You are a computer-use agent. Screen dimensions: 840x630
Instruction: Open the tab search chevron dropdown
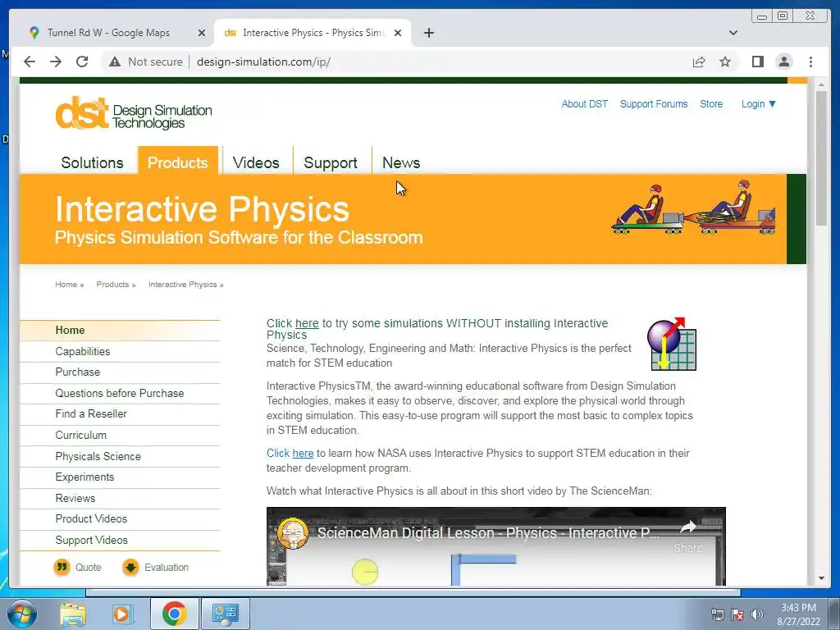click(733, 33)
